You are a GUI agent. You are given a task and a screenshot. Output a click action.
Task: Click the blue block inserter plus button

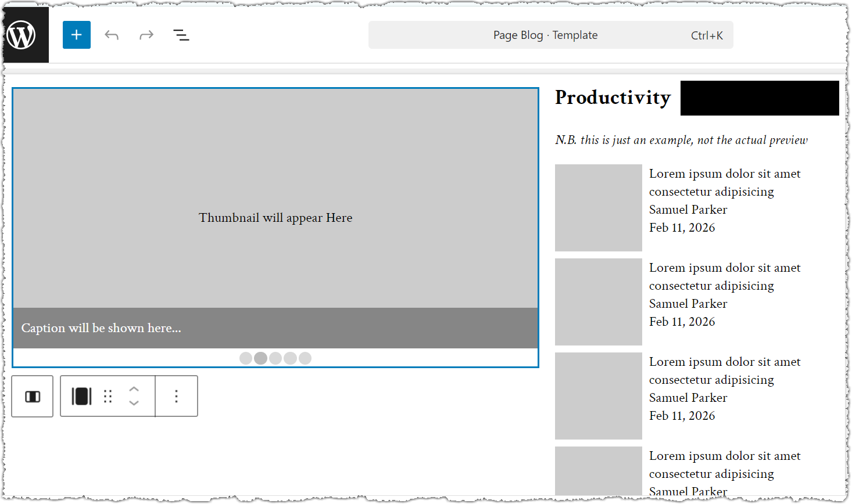click(77, 35)
